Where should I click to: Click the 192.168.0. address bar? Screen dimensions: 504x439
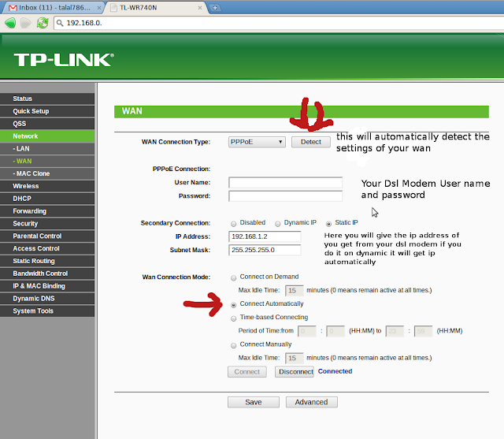pos(278,23)
